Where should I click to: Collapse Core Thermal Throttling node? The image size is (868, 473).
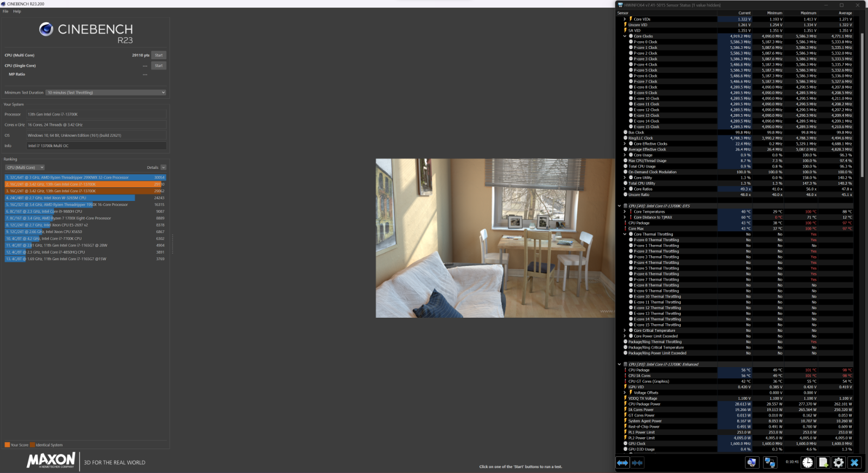(625, 234)
